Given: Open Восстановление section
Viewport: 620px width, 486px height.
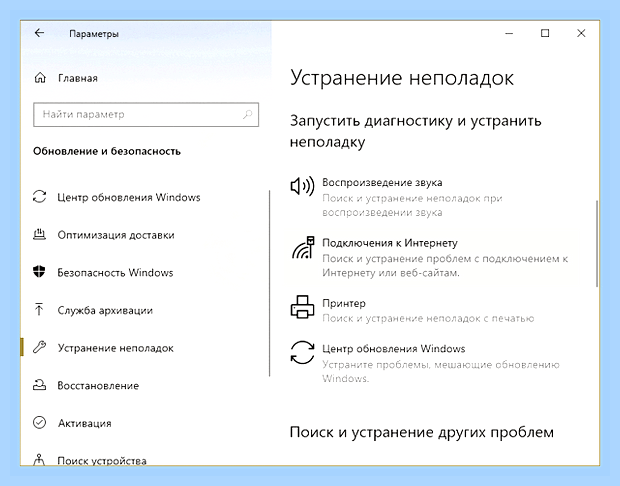Looking at the screenshot, I should tap(98, 386).
